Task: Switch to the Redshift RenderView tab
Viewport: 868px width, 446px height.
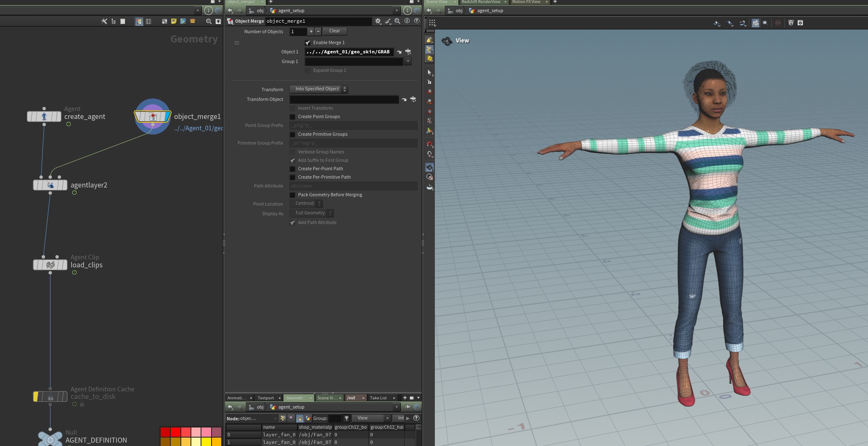Action: tap(481, 2)
